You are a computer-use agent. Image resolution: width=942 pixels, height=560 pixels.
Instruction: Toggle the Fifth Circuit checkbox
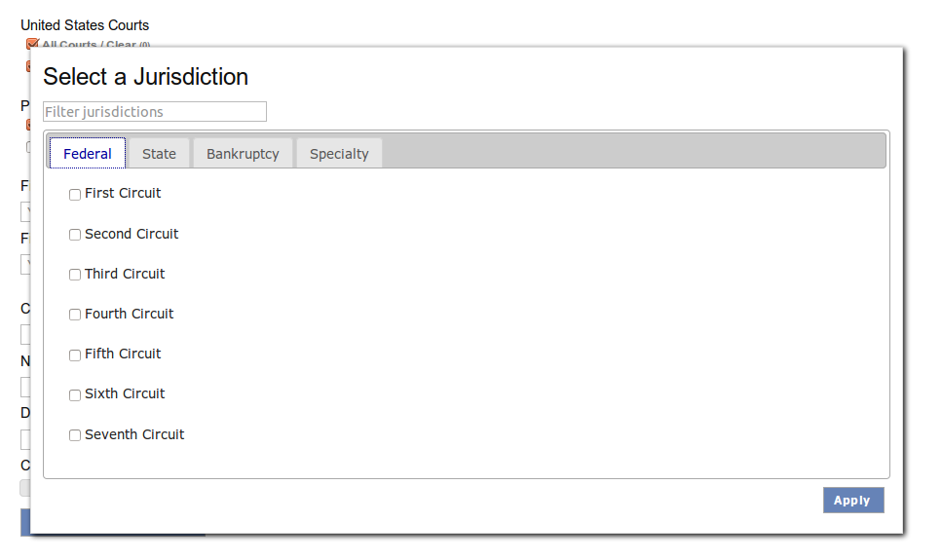coord(75,355)
